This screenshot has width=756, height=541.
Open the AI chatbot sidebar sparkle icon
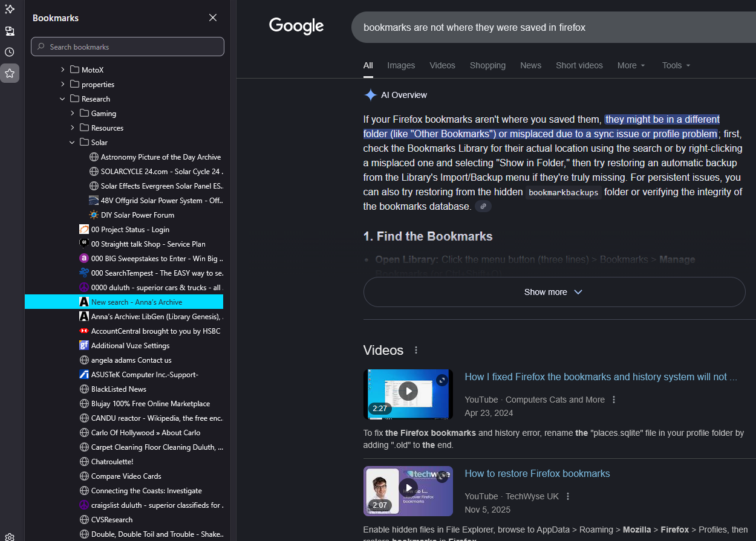[x=10, y=9]
